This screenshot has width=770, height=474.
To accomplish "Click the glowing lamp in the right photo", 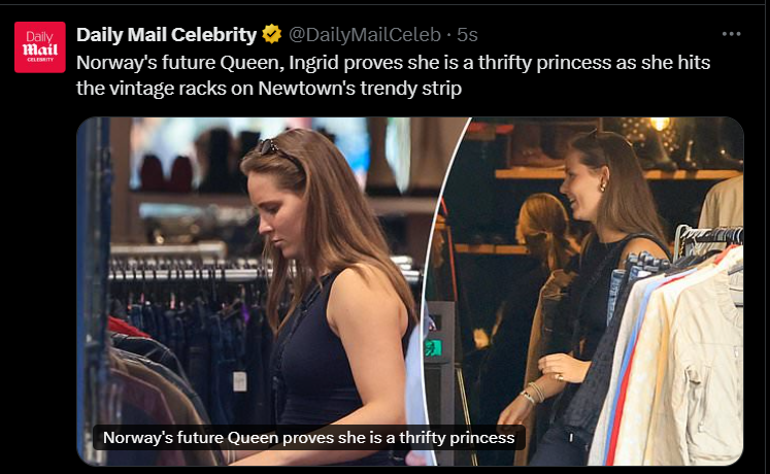I will [660, 124].
